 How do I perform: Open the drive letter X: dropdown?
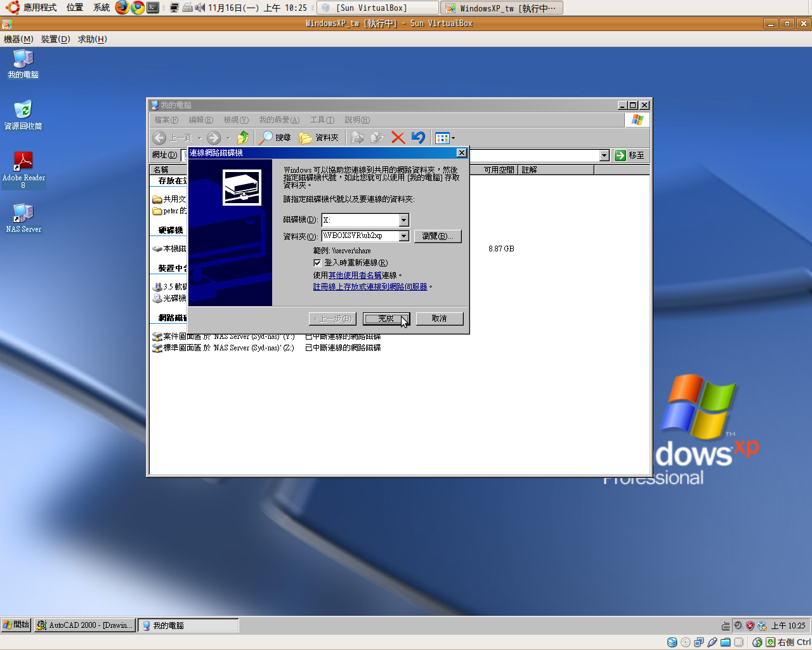point(403,220)
